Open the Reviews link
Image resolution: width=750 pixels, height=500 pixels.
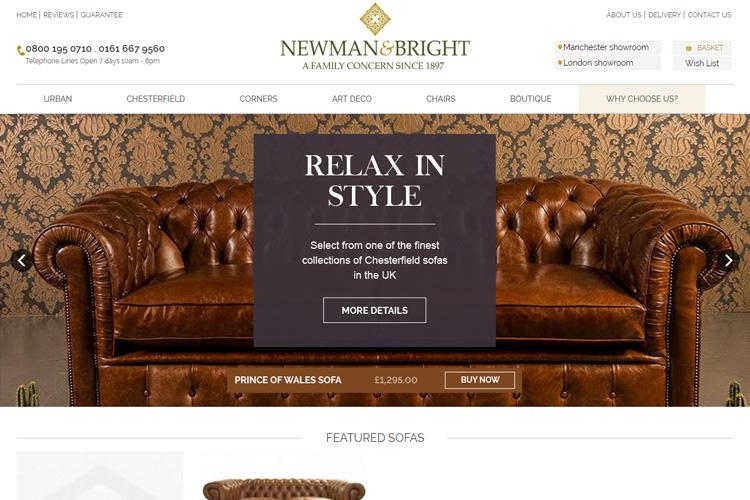click(58, 15)
